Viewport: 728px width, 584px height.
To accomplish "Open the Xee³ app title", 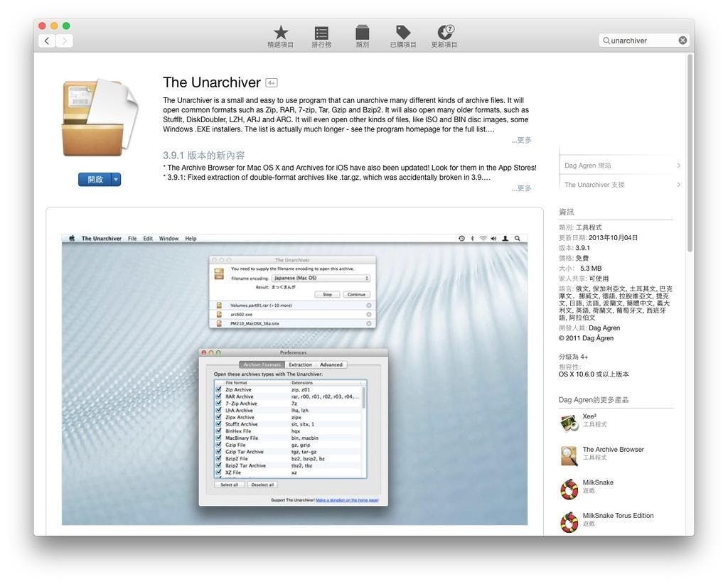I will tap(589, 416).
